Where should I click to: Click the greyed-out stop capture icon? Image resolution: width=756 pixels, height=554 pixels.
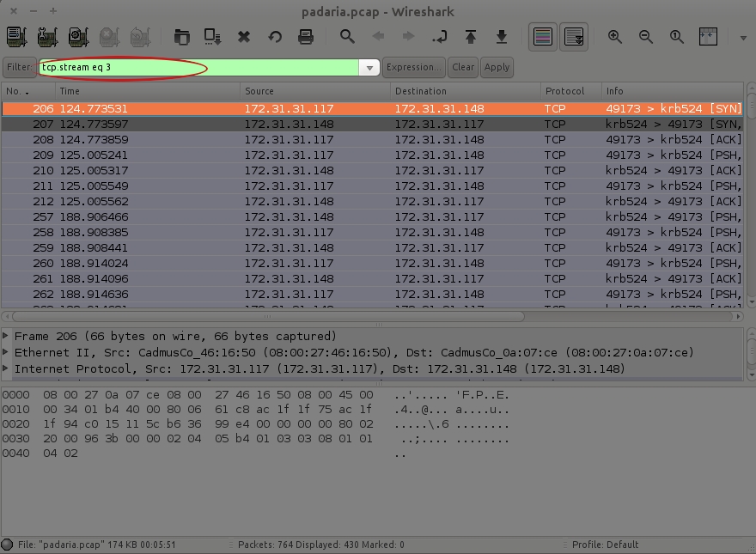click(x=109, y=37)
